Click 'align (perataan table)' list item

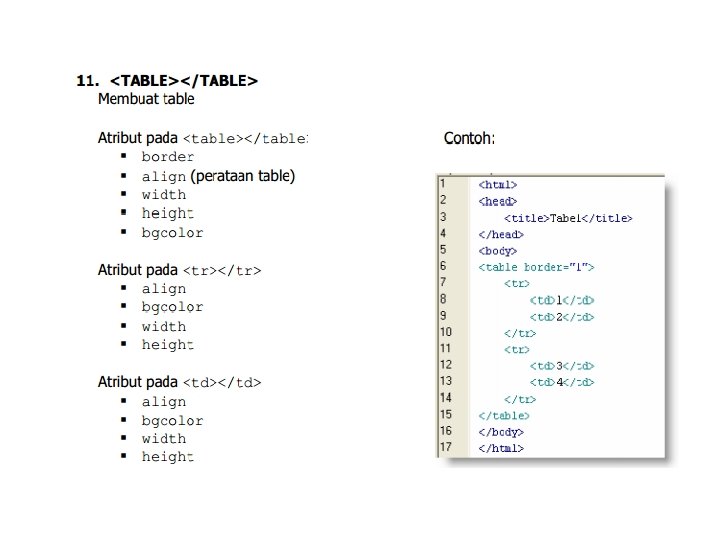point(218,176)
